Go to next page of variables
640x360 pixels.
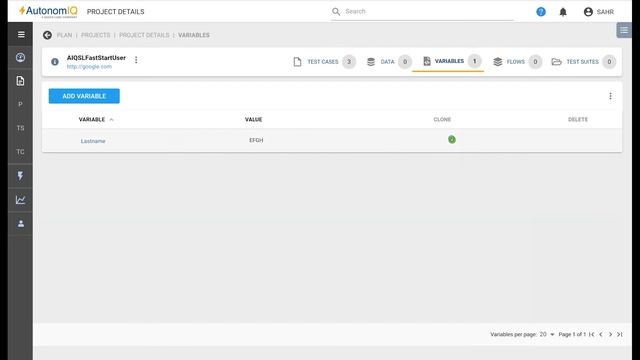[x=610, y=334]
